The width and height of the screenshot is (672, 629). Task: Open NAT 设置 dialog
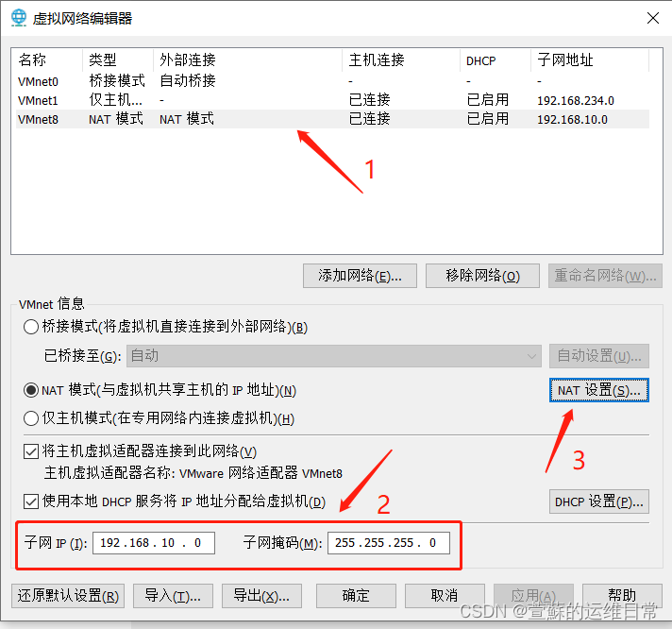click(x=599, y=390)
